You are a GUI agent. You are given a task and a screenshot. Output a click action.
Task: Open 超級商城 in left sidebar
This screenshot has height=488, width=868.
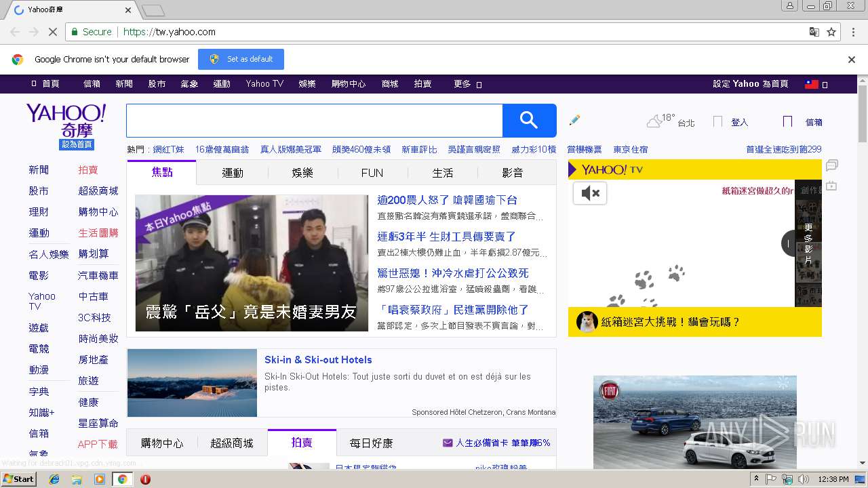point(98,190)
